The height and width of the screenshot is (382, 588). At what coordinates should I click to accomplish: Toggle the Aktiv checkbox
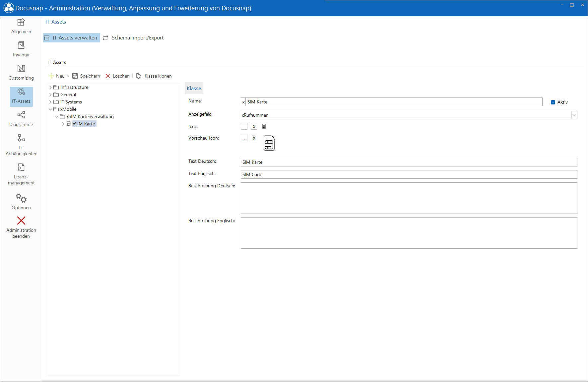553,102
